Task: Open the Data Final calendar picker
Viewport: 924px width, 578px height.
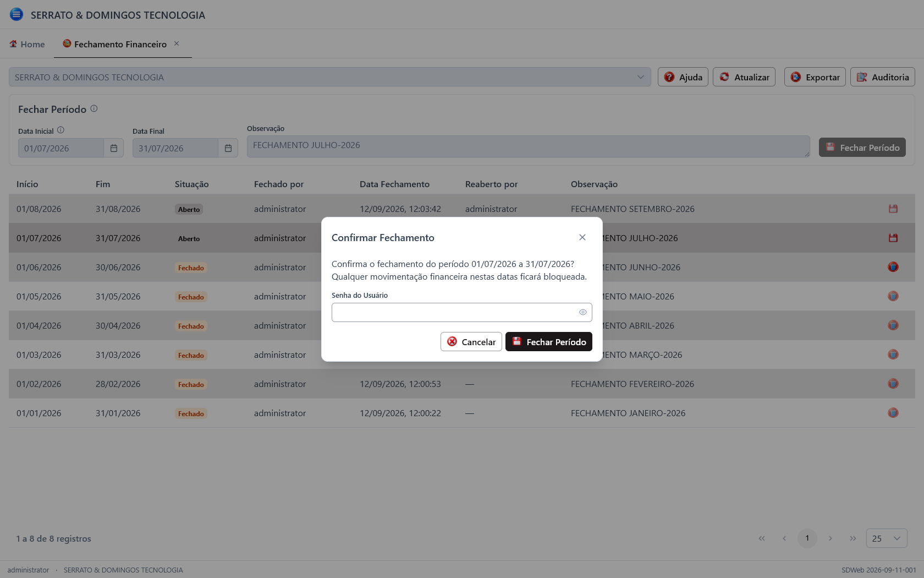Action: pyautogui.click(x=228, y=148)
